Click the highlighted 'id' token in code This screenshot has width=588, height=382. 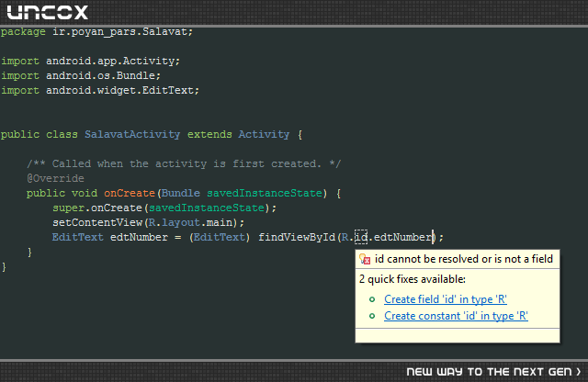(361, 237)
